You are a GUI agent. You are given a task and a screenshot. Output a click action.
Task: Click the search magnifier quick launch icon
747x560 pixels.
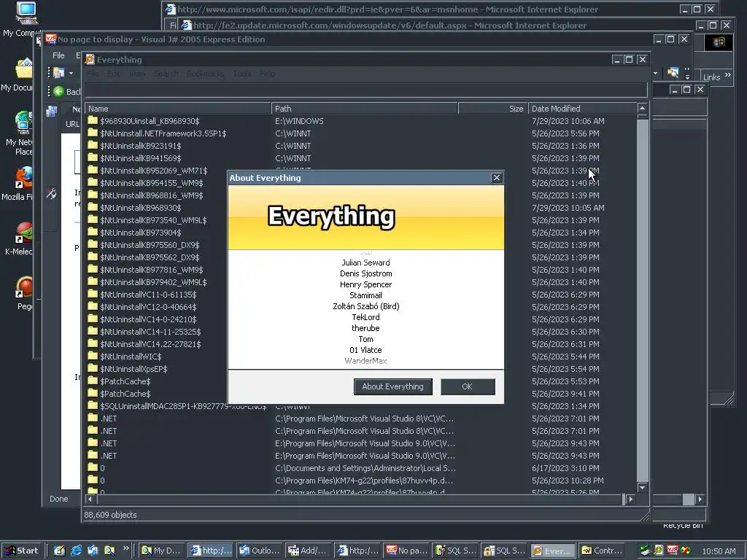point(109,551)
